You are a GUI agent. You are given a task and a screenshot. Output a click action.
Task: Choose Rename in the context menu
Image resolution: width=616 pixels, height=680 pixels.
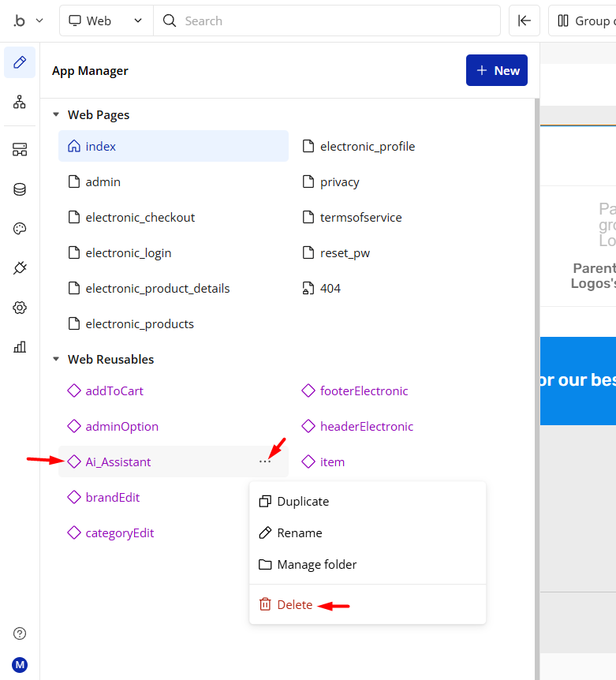(x=299, y=533)
